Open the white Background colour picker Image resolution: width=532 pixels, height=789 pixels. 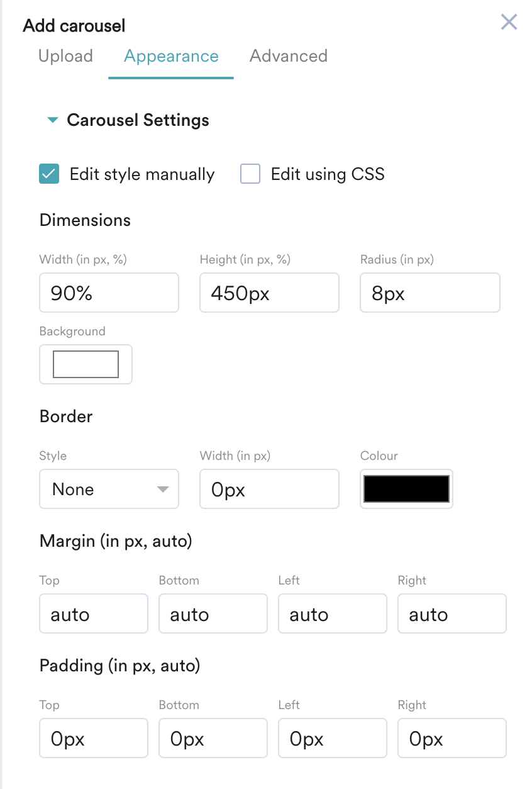[x=86, y=364]
